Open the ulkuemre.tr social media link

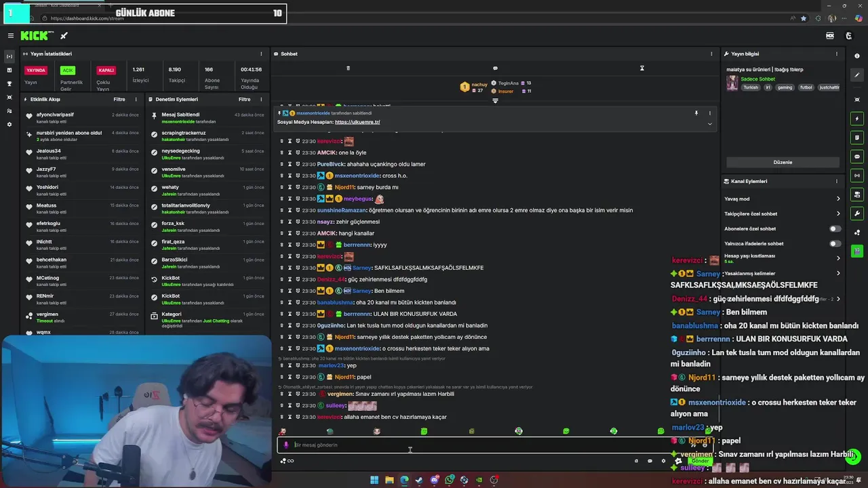pyautogui.click(x=357, y=122)
